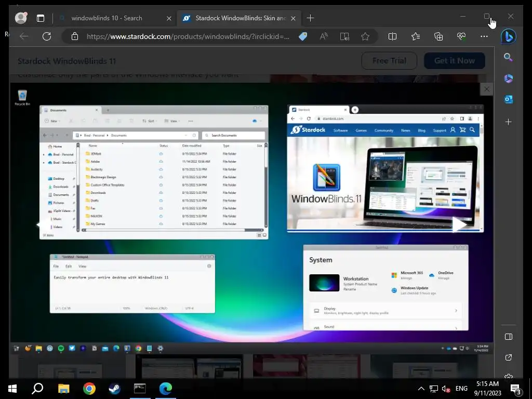Image resolution: width=532 pixels, height=399 pixels.
Task: Click the stardock.com address bar URL
Action: click(x=188, y=36)
